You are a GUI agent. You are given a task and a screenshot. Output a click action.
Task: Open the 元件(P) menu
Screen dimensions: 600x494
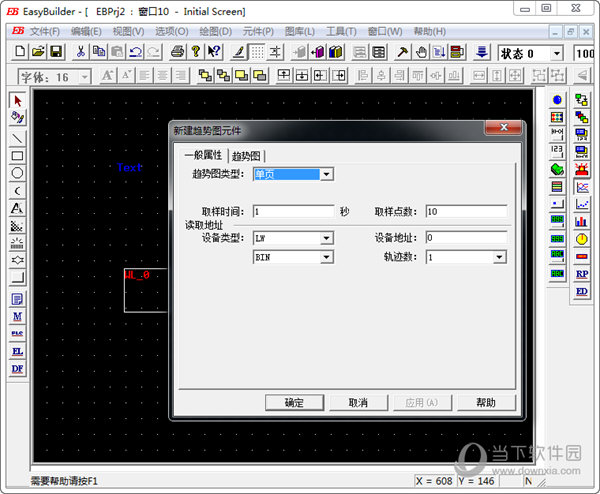258,31
